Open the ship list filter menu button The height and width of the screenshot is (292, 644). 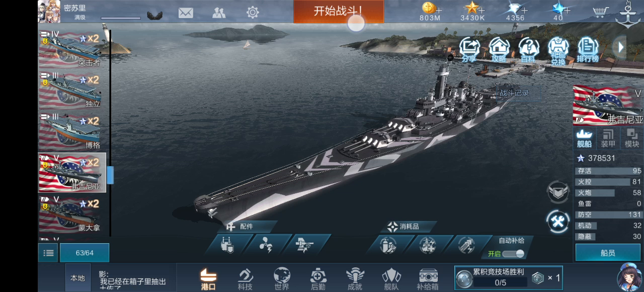pyautogui.click(x=48, y=253)
